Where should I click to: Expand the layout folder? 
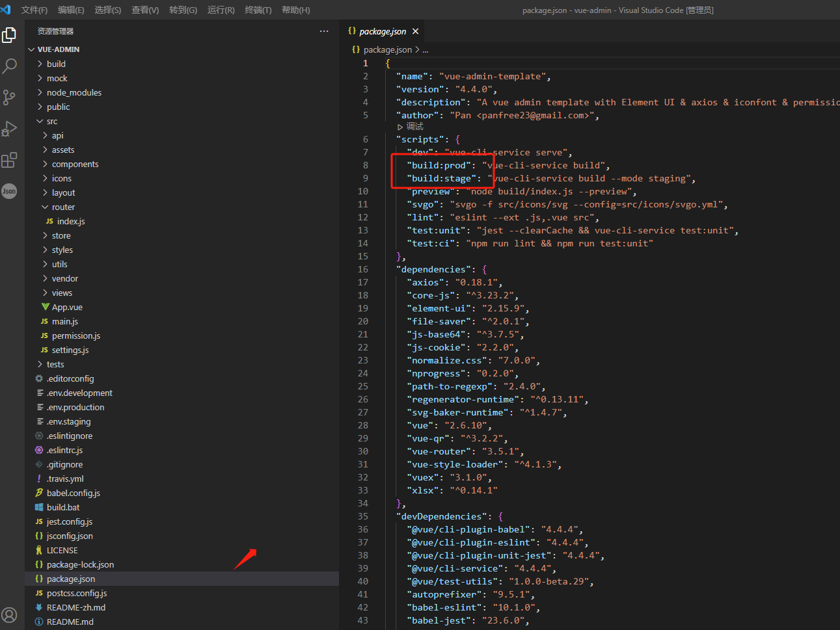[182, 192]
